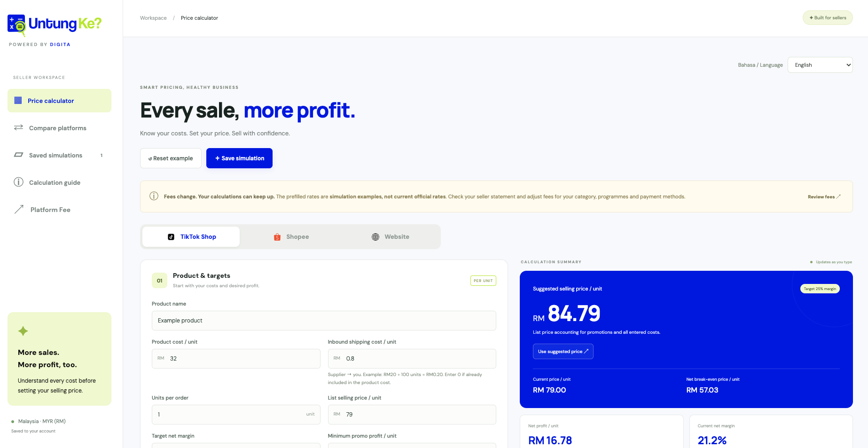Viewport: 868px width, 448px height.
Task: Click the Use suggested price button
Action: click(x=563, y=352)
